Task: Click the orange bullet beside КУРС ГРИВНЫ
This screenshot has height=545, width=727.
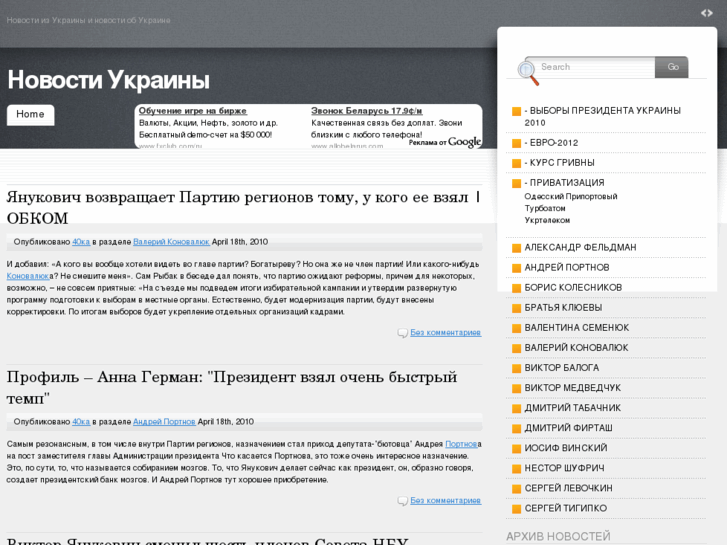Action: pos(516,163)
